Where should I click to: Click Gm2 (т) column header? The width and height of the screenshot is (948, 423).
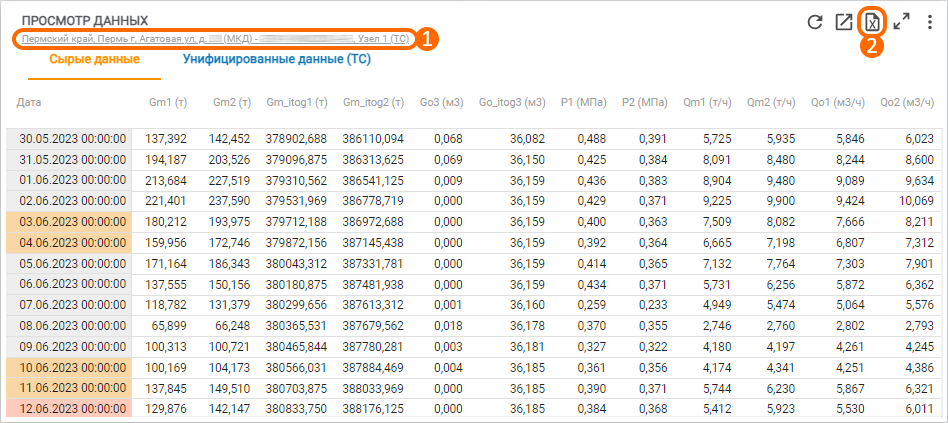[232, 103]
